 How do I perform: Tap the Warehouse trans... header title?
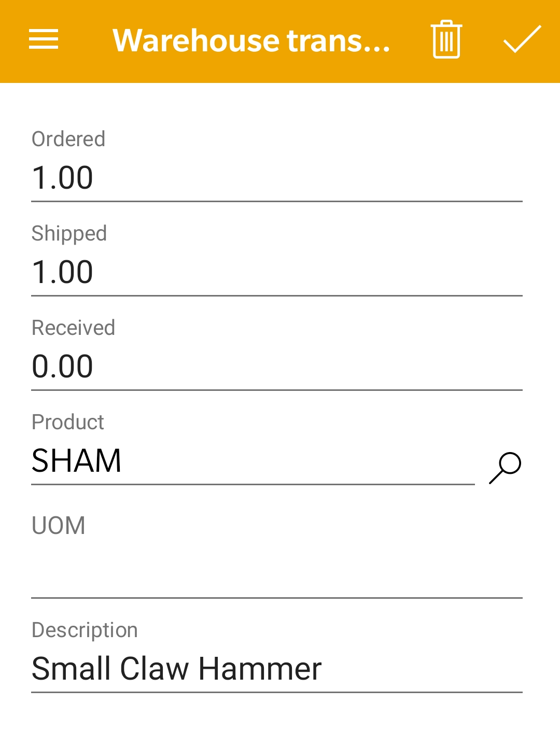[x=251, y=40]
